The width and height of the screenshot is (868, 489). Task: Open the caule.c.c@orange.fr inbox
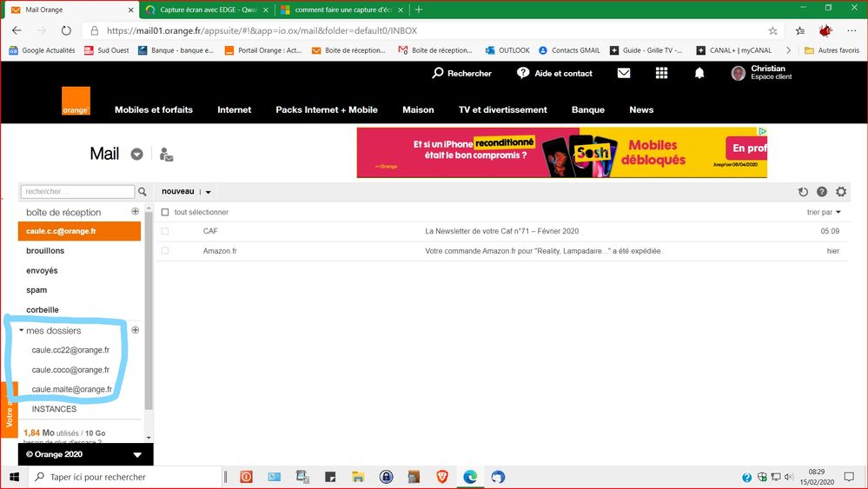coord(79,231)
